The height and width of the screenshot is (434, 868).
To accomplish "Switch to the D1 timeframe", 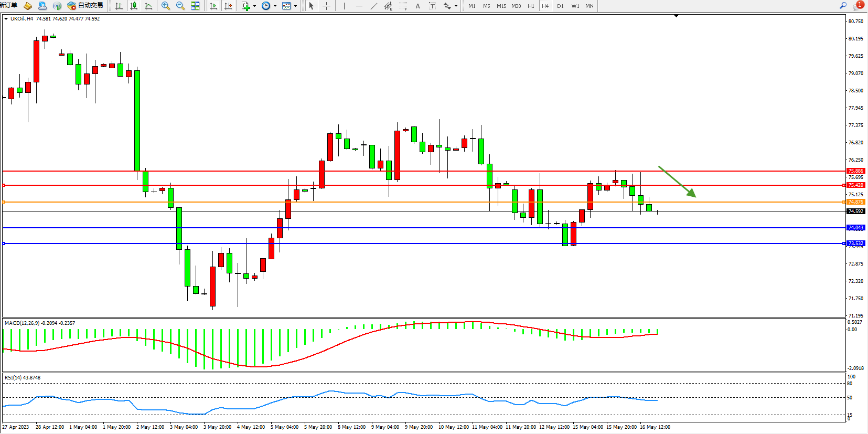I will [560, 6].
